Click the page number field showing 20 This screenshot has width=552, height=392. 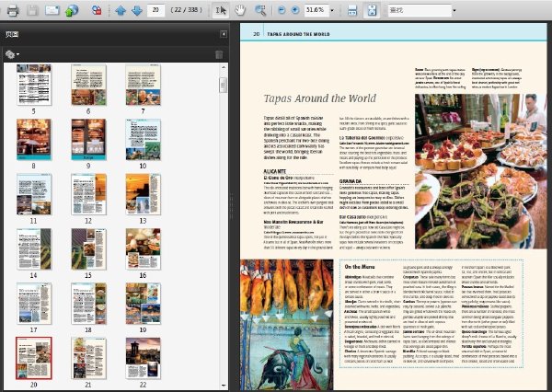155,10
